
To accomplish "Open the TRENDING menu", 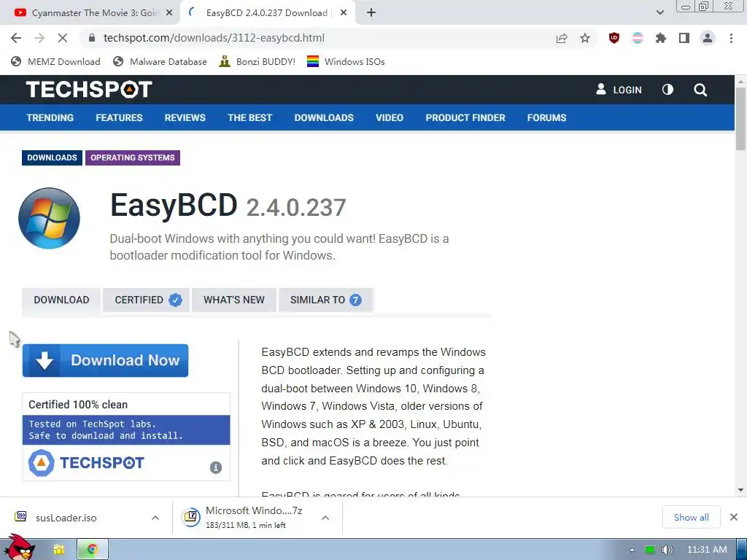I will tap(50, 117).
